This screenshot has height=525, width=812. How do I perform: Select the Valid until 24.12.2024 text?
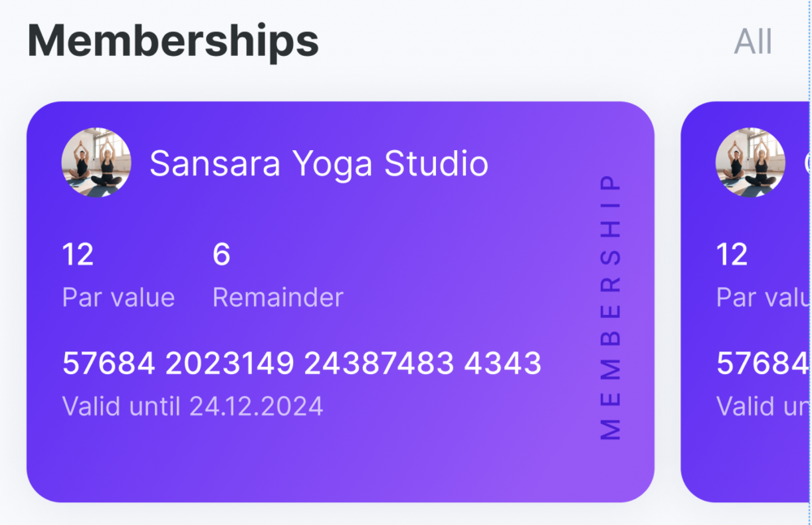192,406
